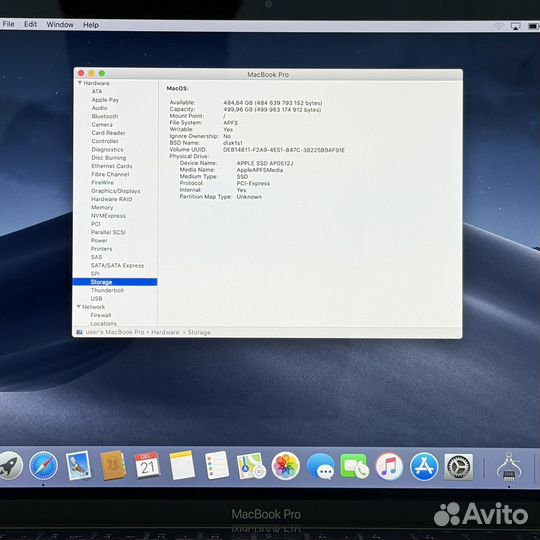The height and width of the screenshot is (540, 540).
Task: Select SAS in the sidebar
Action: point(96,257)
